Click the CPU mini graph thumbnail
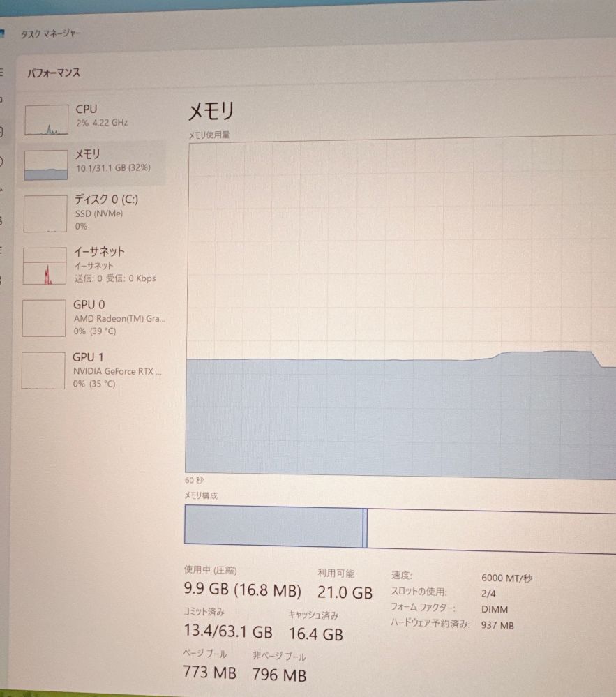The width and height of the screenshot is (616, 697). [47, 119]
